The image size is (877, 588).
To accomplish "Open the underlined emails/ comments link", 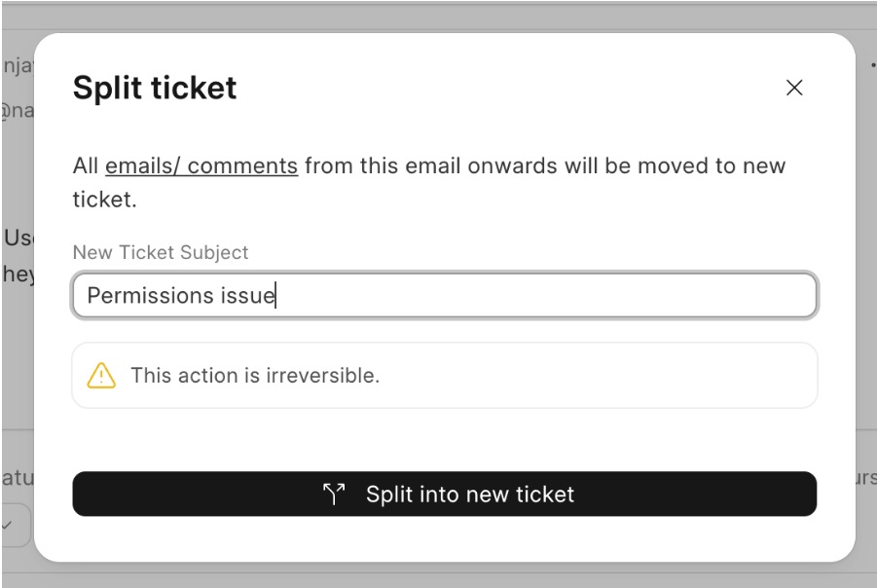I will (201, 166).
